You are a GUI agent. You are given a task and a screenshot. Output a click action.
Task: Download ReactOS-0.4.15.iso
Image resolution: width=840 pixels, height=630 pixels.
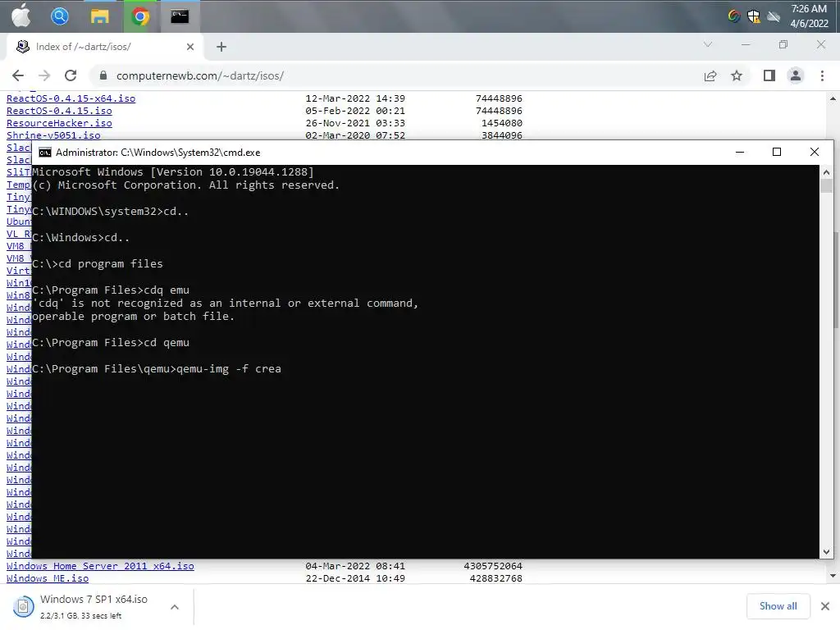pos(59,111)
